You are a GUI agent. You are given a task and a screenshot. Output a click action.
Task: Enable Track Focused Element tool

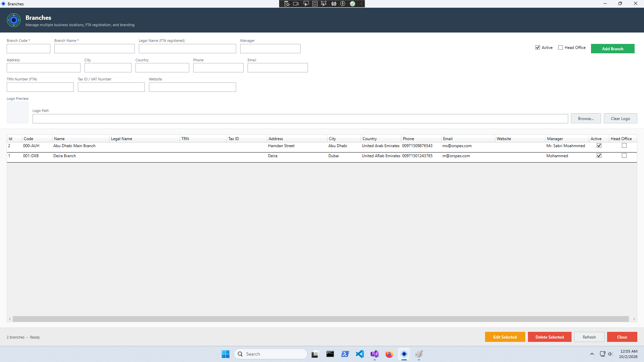(x=324, y=4)
